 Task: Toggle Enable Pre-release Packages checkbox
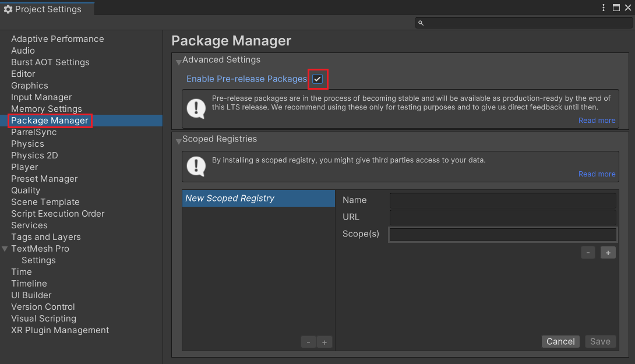click(x=317, y=79)
